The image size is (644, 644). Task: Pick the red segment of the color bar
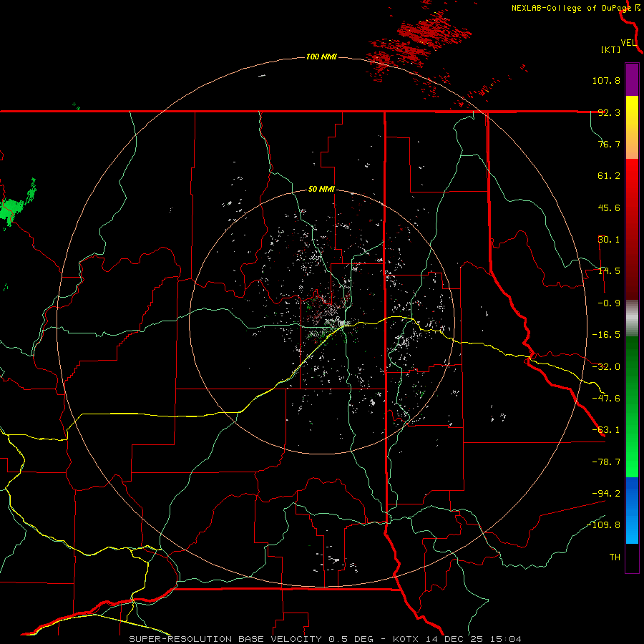pos(632,229)
